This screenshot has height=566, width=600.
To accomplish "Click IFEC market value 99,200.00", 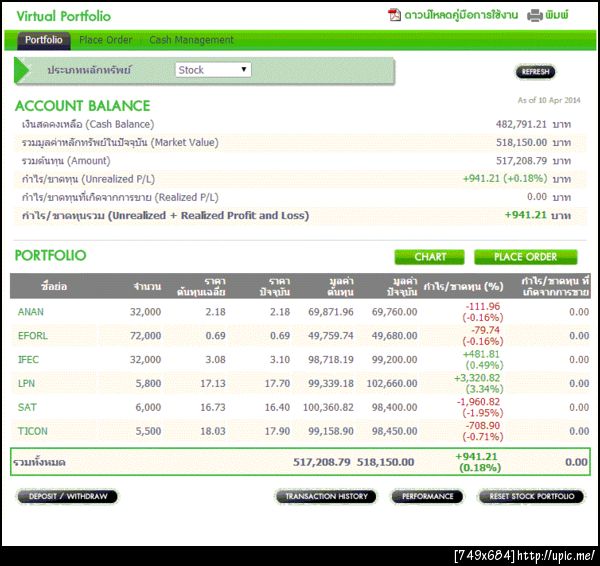I will [x=394, y=360].
